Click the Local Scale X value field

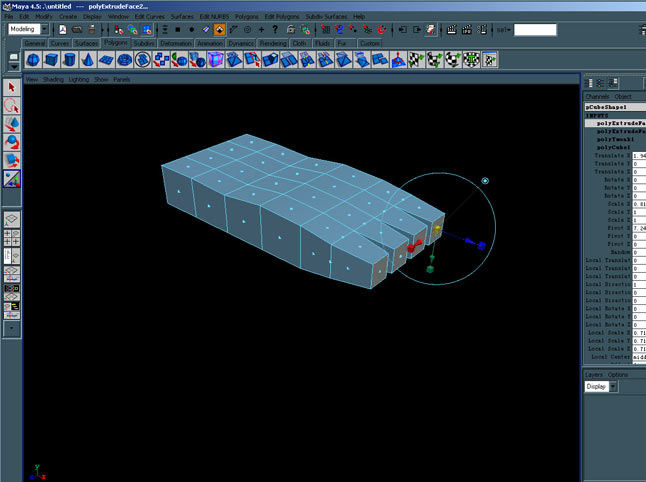[639, 332]
